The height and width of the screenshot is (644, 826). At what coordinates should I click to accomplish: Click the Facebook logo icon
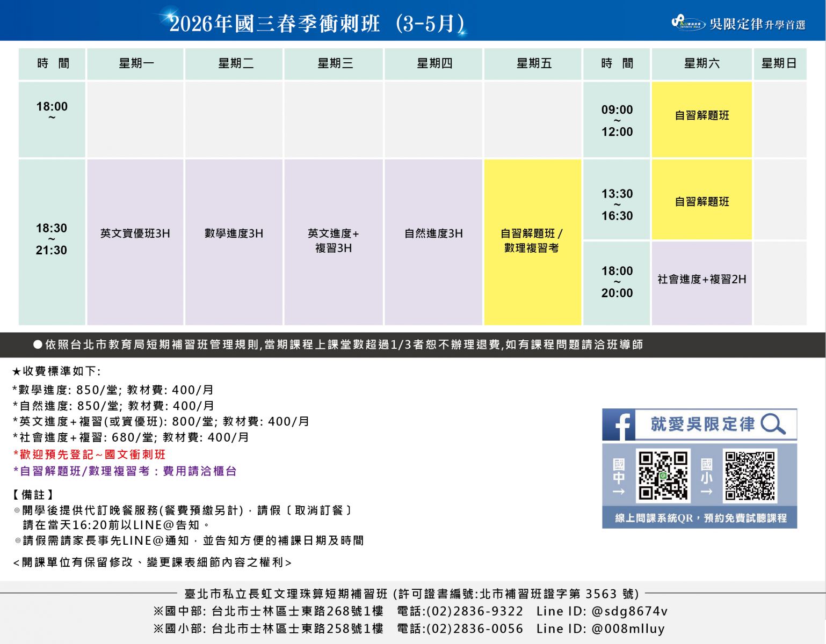[x=619, y=425]
